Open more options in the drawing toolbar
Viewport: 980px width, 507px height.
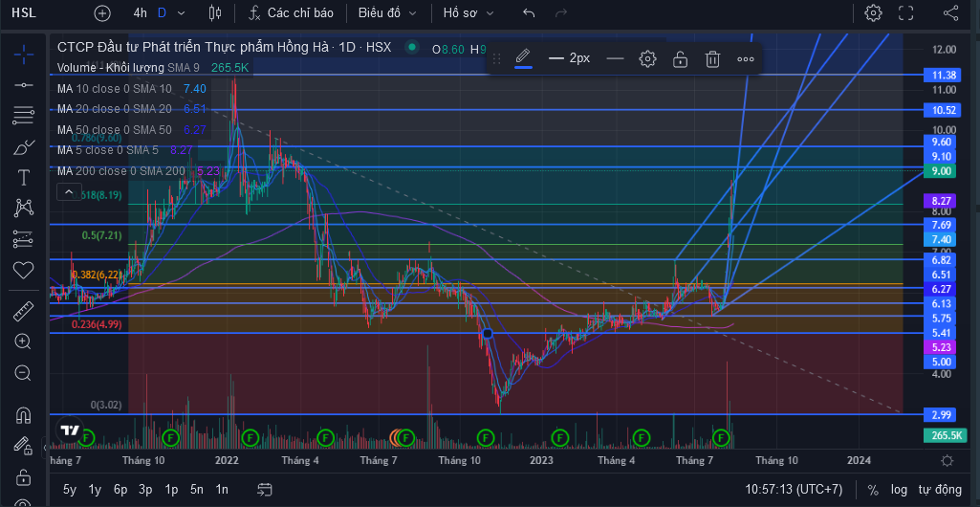(x=745, y=58)
